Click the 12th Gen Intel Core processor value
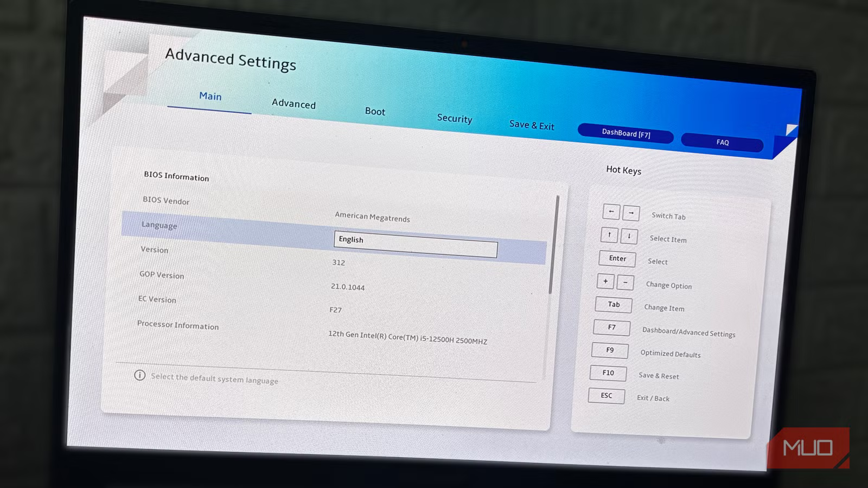Screen dimensions: 868x488 (x=407, y=337)
